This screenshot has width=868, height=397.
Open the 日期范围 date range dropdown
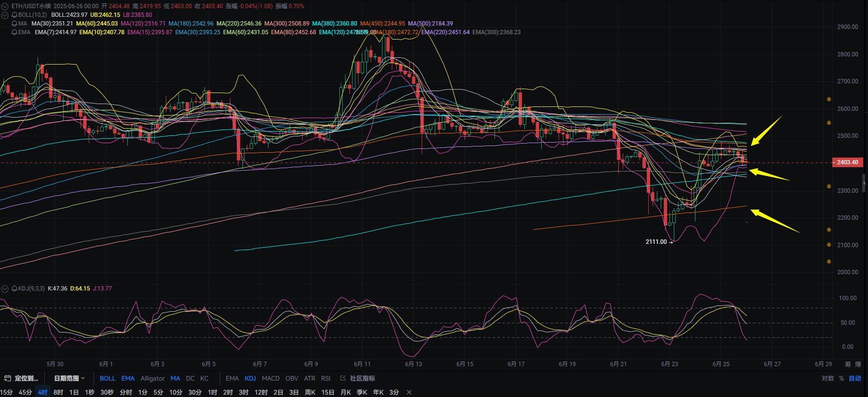click(69, 378)
